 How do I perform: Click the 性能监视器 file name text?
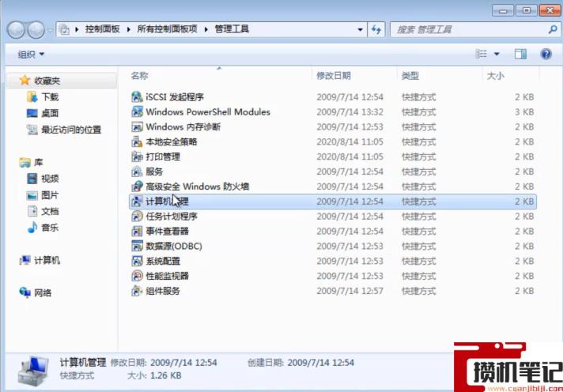[x=167, y=276]
